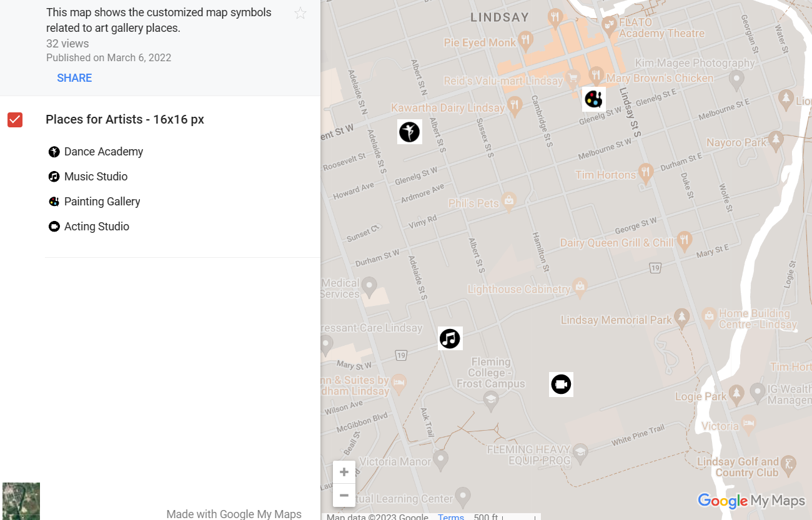Open the Terms link
The image size is (812, 520).
(450, 516)
